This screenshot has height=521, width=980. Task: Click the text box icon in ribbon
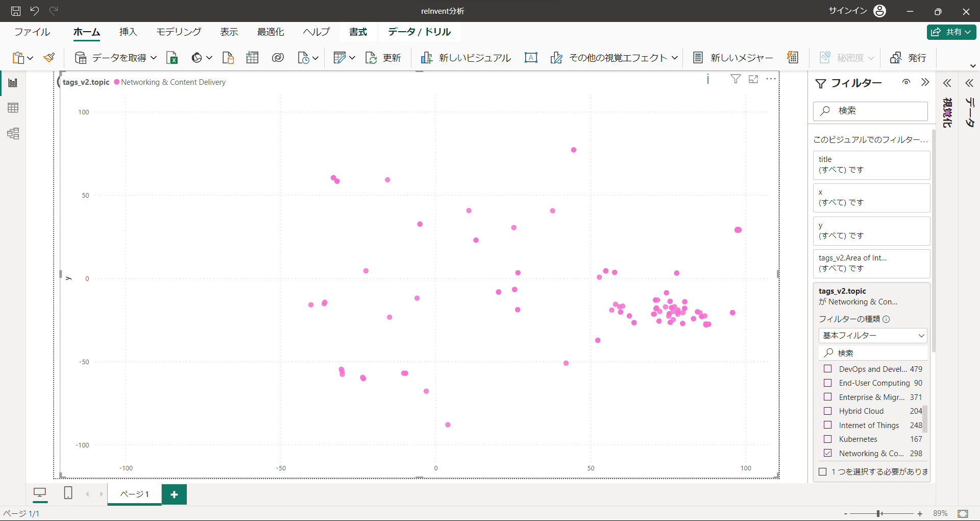coord(531,58)
